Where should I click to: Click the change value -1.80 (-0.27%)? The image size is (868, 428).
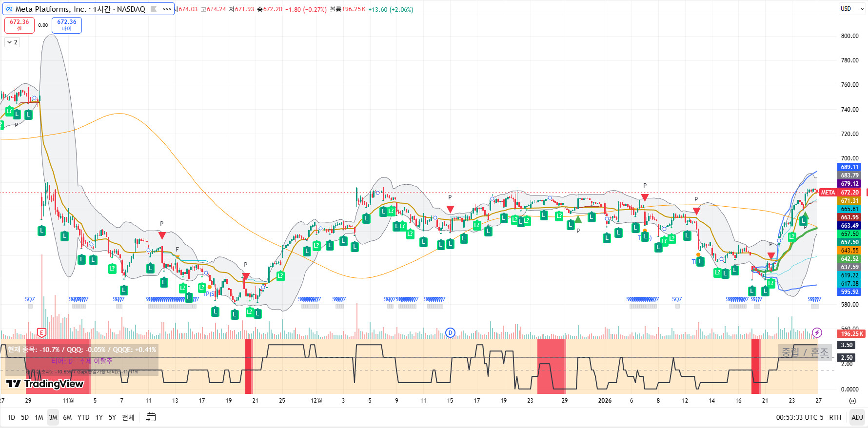(x=306, y=9)
